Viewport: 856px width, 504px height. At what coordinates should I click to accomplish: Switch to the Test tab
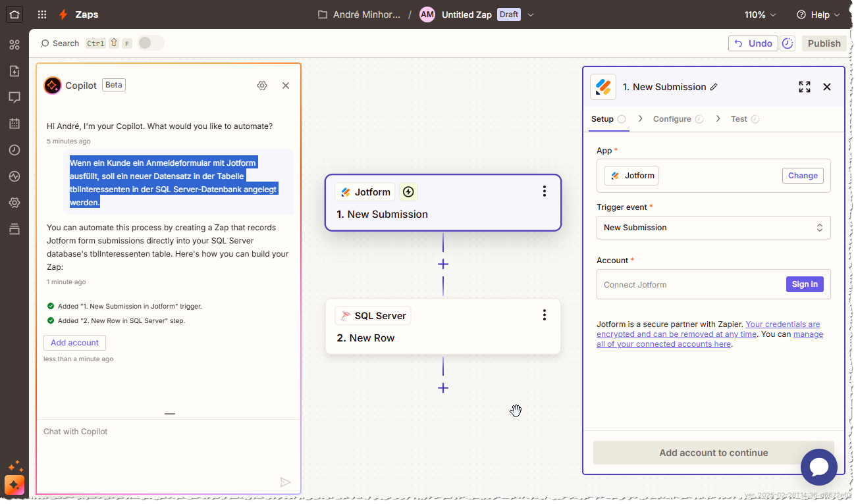coord(739,119)
